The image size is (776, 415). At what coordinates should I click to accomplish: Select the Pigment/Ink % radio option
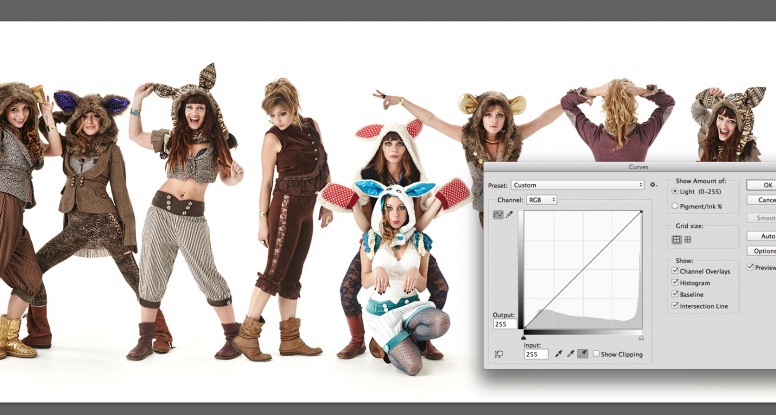point(675,206)
